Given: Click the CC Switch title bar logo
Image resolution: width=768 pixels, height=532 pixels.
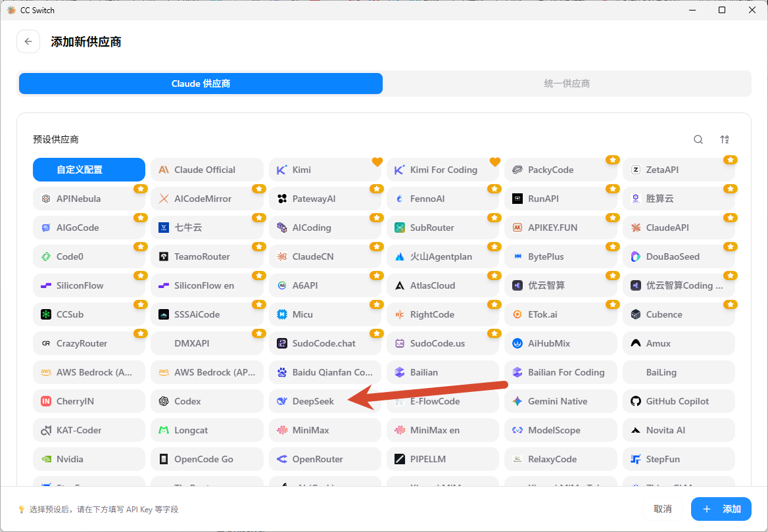Looking at the screenshot, I should tap(11, 10).
